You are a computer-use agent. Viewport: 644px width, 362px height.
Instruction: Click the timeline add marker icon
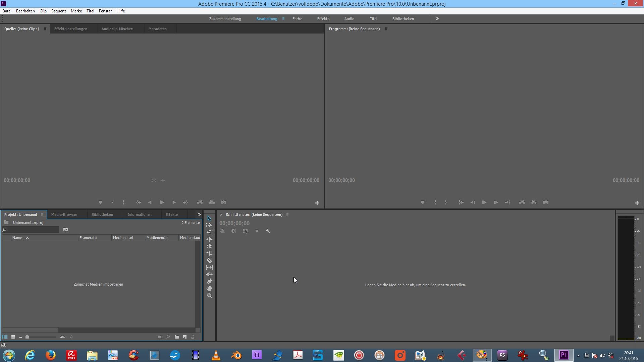[257, 231]
